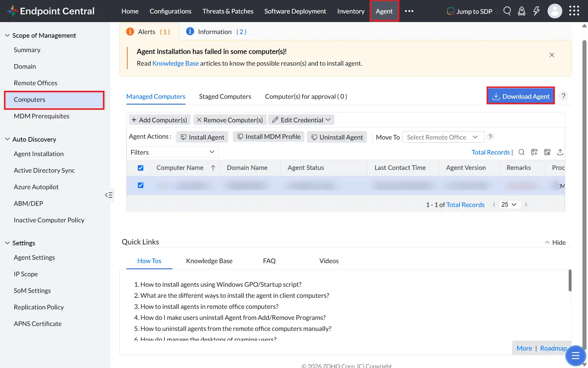Click the Alerts warning icon

130,32
